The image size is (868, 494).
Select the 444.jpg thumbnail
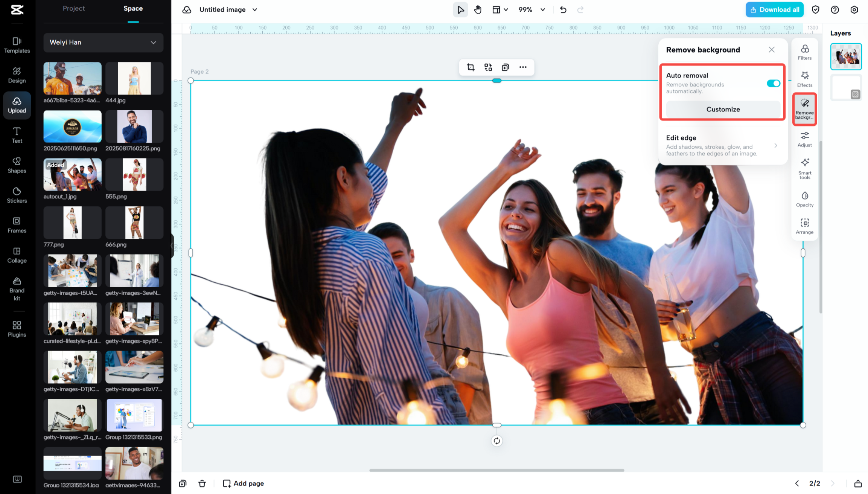(x=134, y=79)
